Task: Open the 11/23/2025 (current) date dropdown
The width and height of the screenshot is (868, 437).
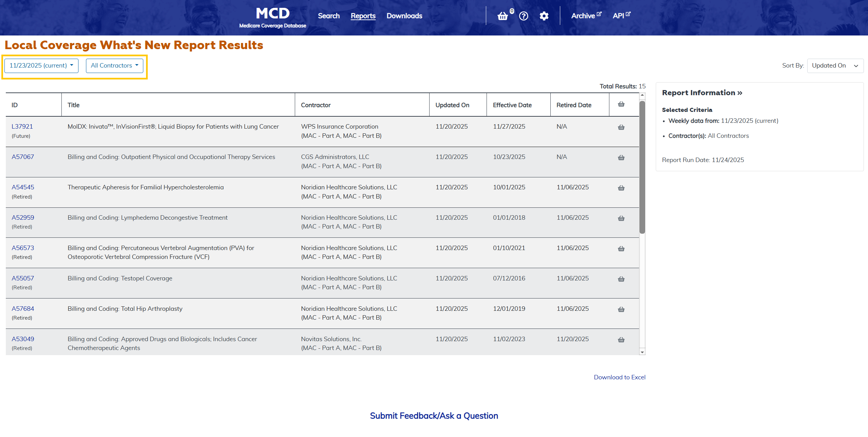Action: pos(41,65)
